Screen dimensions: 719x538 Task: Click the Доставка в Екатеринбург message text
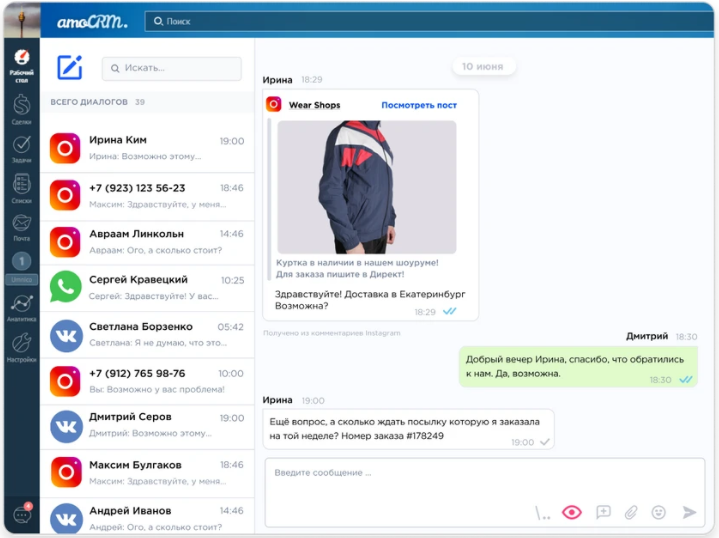[370, 300]
